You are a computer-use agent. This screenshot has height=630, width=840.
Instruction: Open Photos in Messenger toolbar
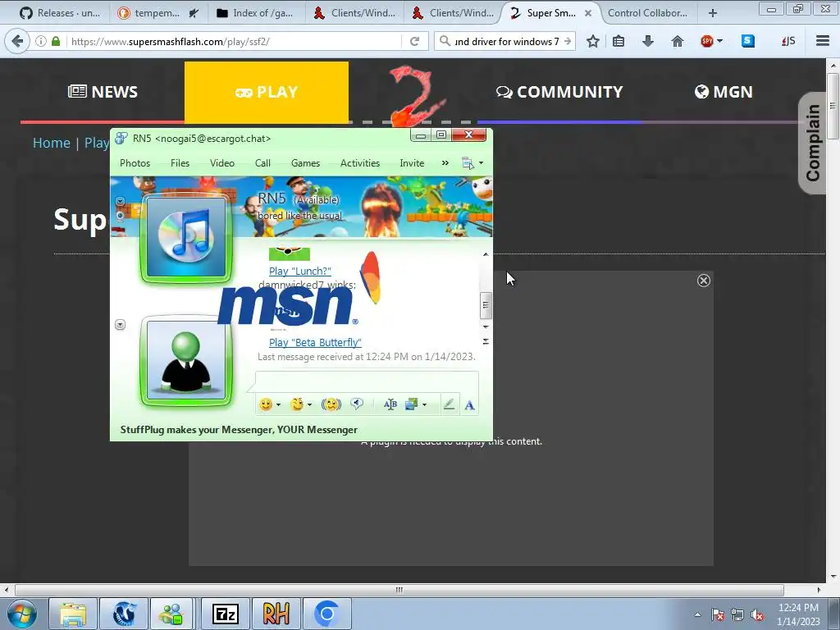(135, 163)
